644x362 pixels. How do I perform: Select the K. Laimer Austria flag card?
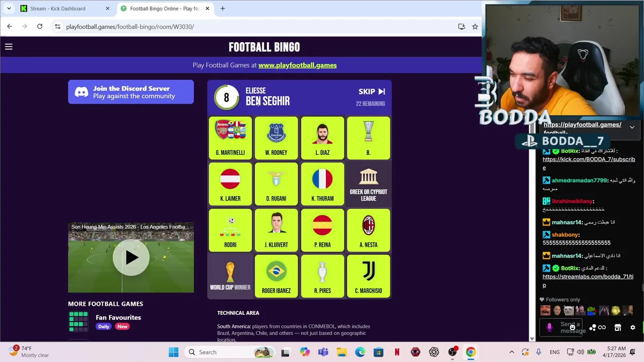point(230,184)
